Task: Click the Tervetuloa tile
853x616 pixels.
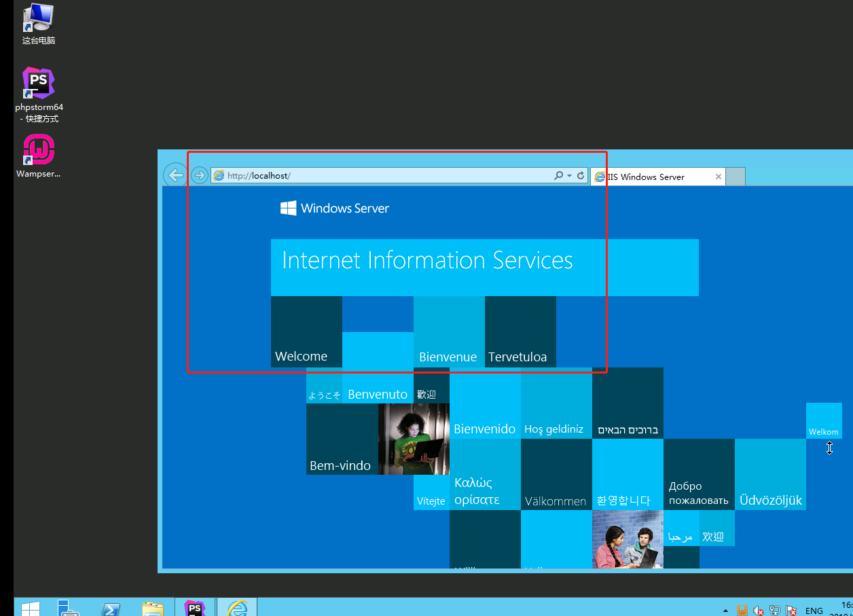Action: click(520, 332)
